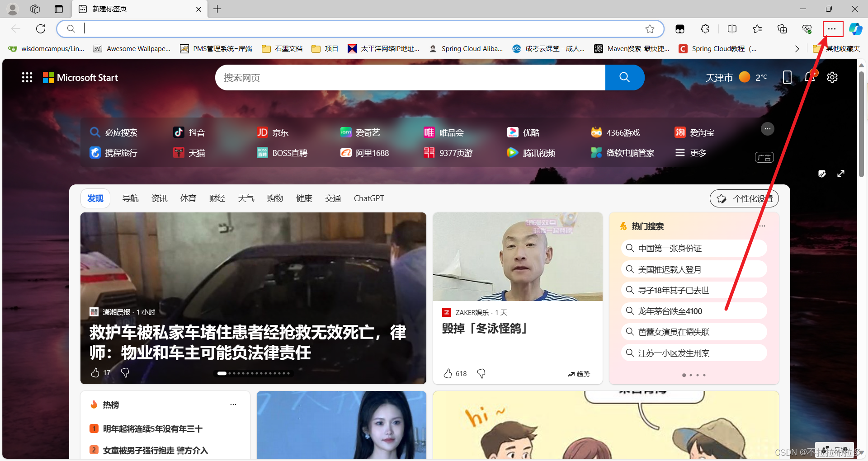Image resolution: width=868 pixels, height=461 pixels.
Task: Open the 阿里1688 quick link
Action: [365, 153]
